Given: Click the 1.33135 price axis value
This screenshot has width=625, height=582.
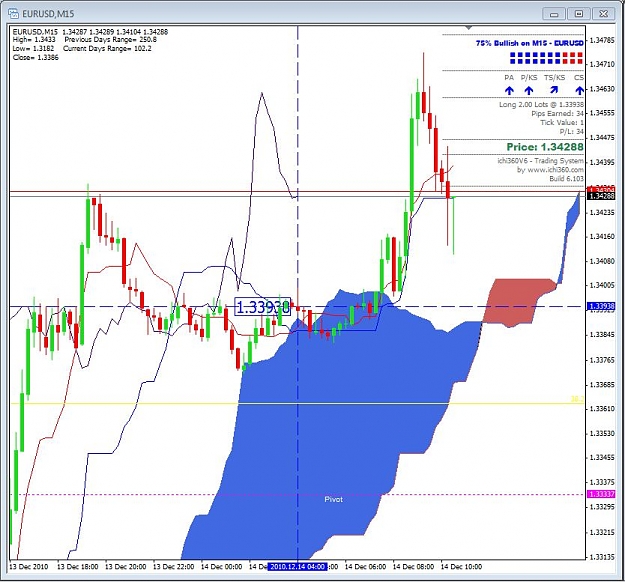Looking at the screenshot, I should click(601, 557).
